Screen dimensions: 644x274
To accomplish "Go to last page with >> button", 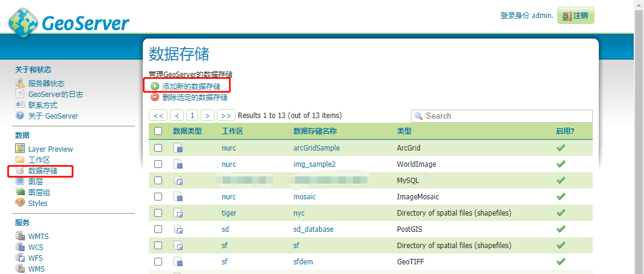I will pos(226,116).
